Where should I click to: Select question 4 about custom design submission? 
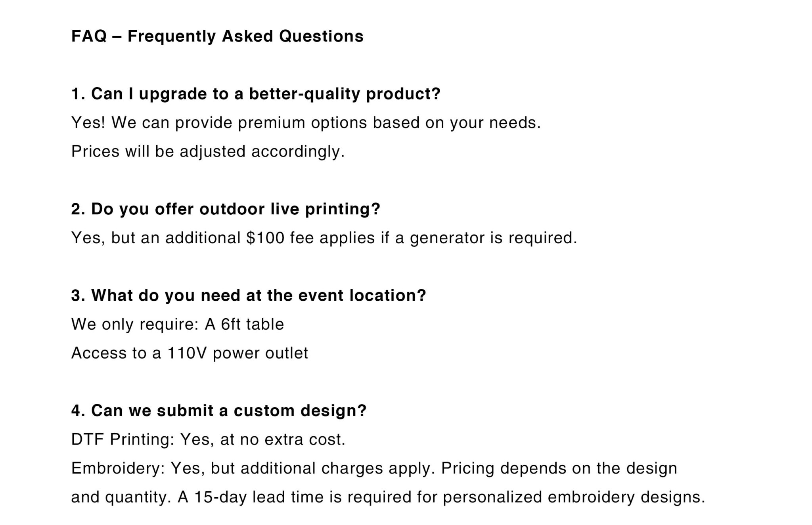(219, 410)
